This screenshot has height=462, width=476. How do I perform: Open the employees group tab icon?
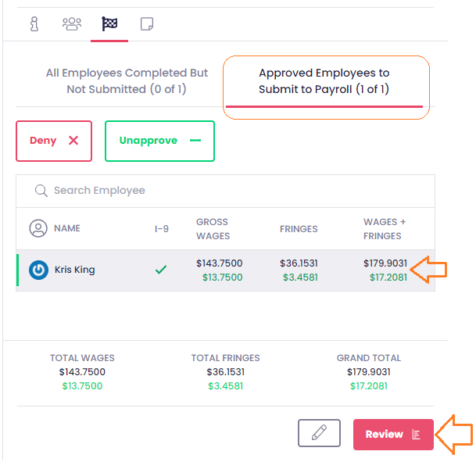72,23
